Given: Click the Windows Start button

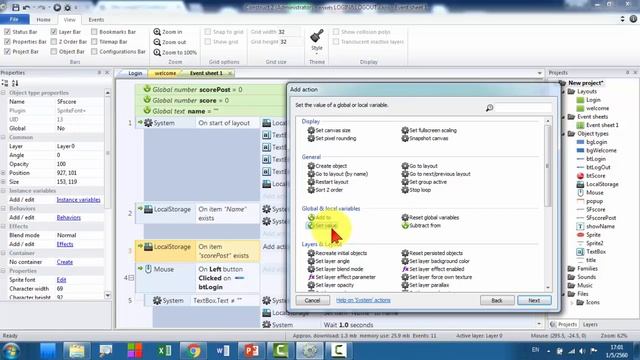Looking at the screenshot, I should [11, 351].
